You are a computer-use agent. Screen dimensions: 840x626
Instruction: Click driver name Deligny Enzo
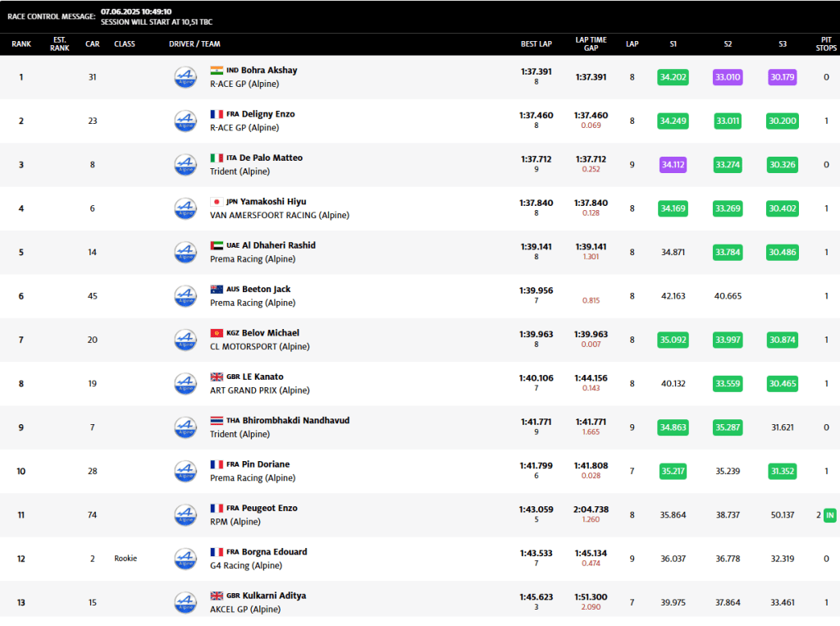click(x=268, y=114)
